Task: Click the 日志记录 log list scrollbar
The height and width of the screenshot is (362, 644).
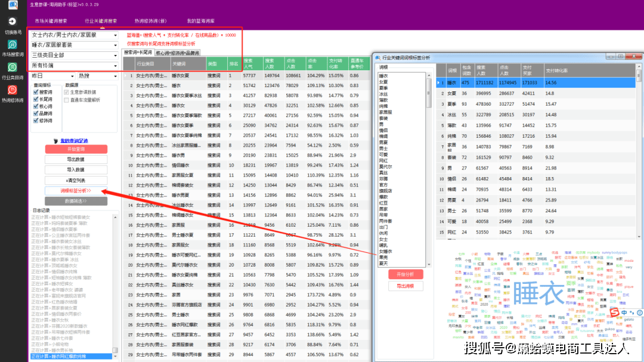Action: click(115, 286)
